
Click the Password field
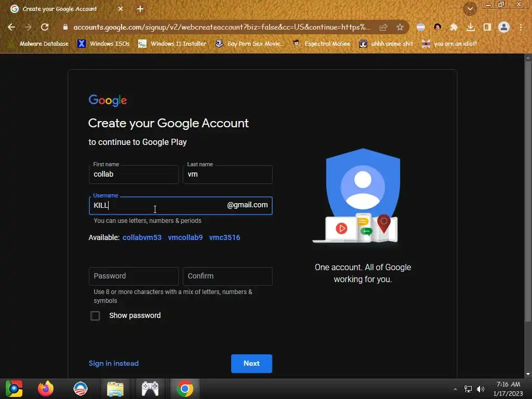pos(134,276)
